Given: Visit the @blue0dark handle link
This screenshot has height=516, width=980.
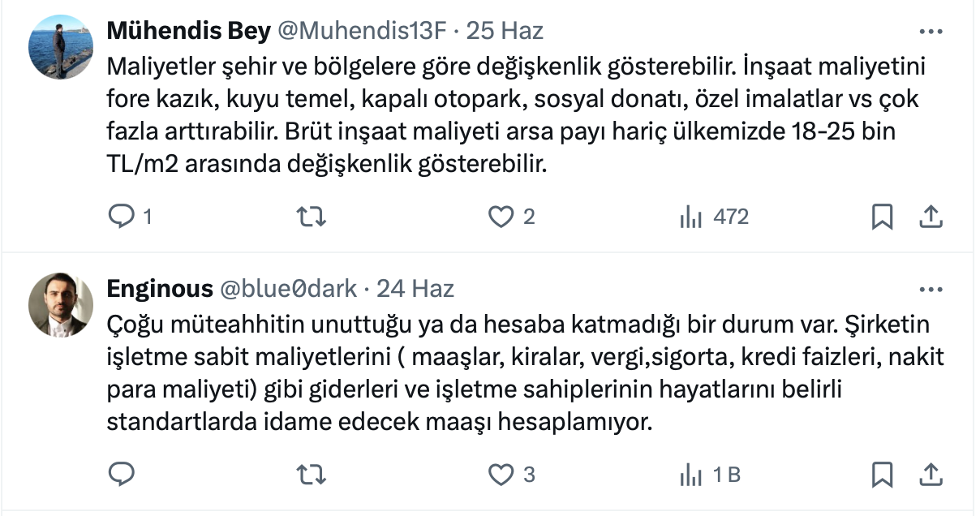Looking at the screenshot, I should [288, 288].
